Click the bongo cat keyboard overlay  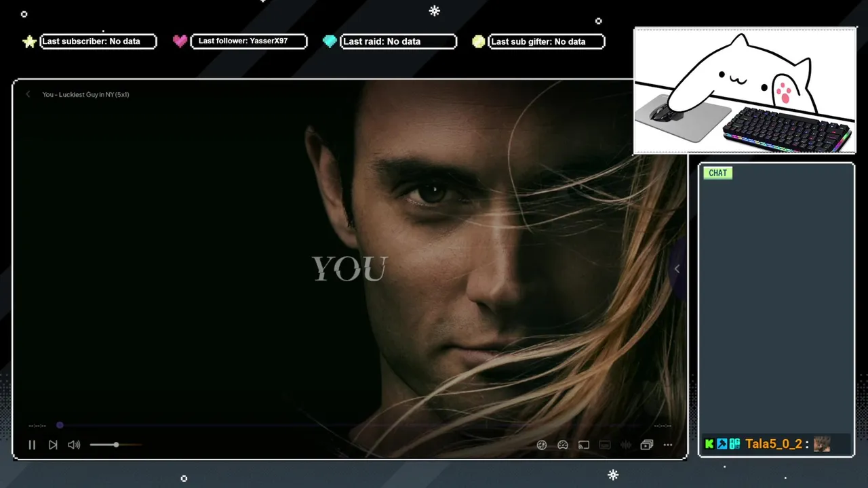coord(745,91)
